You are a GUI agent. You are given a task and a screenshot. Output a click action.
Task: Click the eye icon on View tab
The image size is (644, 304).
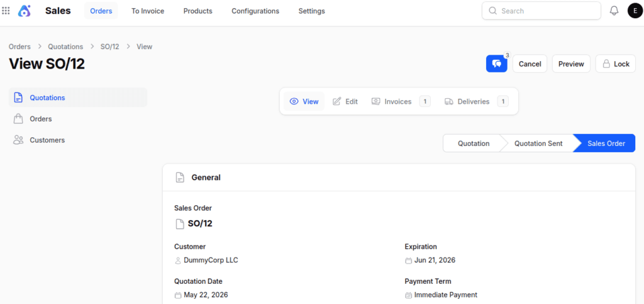pos(294,101)
